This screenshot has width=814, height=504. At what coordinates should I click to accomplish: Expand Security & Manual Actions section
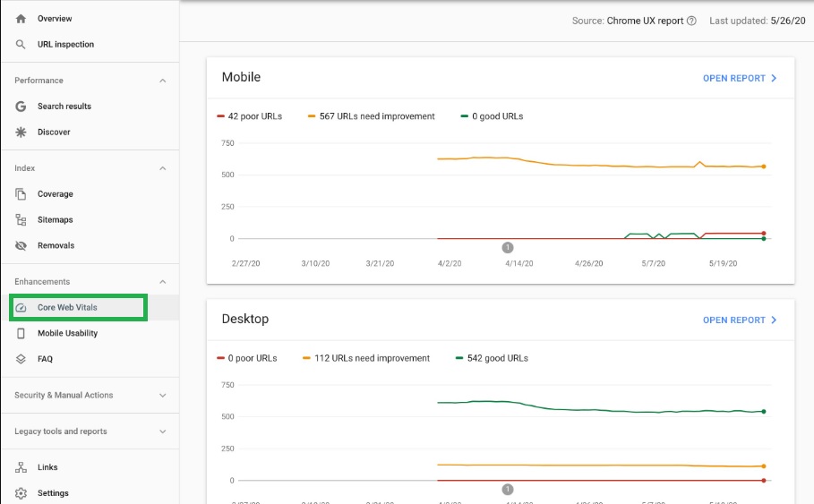[x=162, y=396]
